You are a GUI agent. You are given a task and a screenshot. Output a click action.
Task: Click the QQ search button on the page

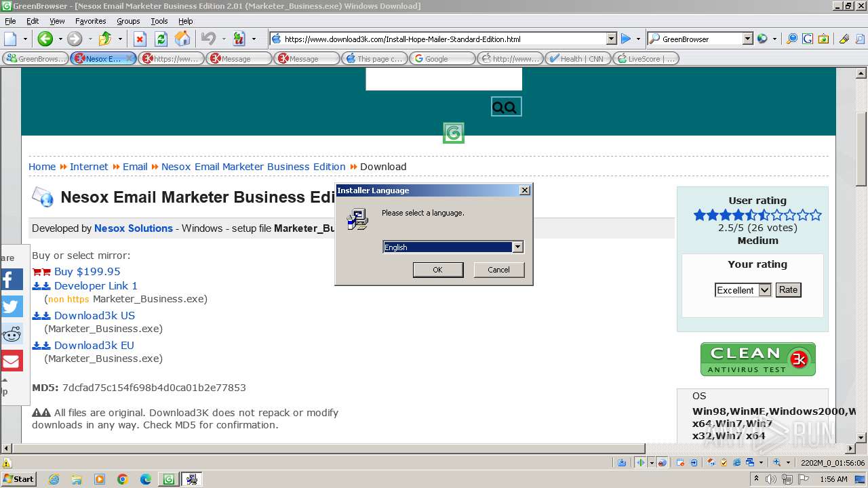[506, 107]
